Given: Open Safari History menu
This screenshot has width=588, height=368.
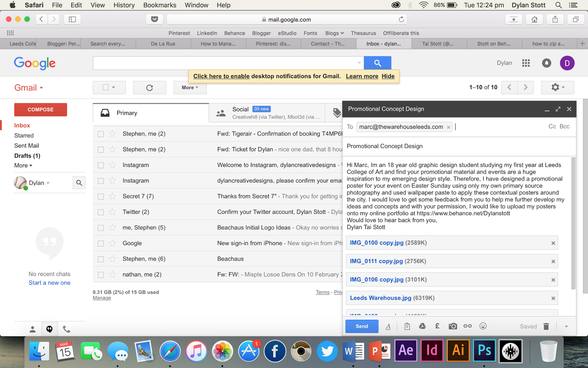Looking at the screenshot, I should tap(124, 5).
